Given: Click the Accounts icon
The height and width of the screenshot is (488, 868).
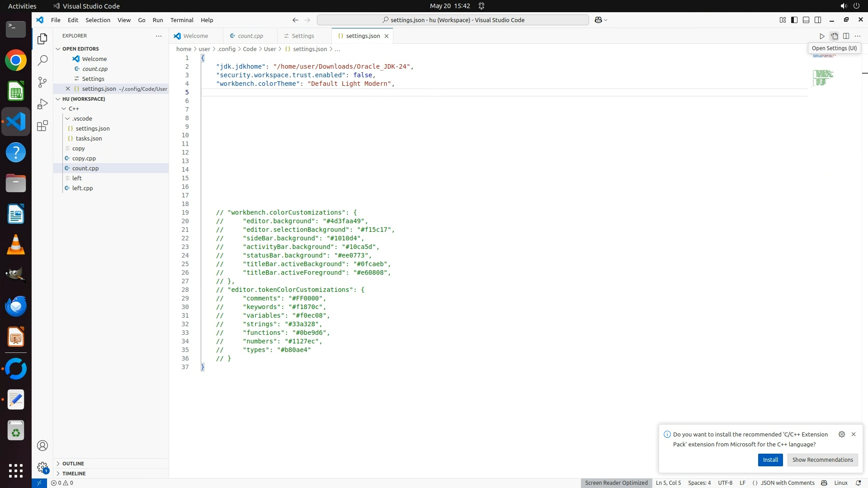Looking at the screenshot, I should (42, 446).
